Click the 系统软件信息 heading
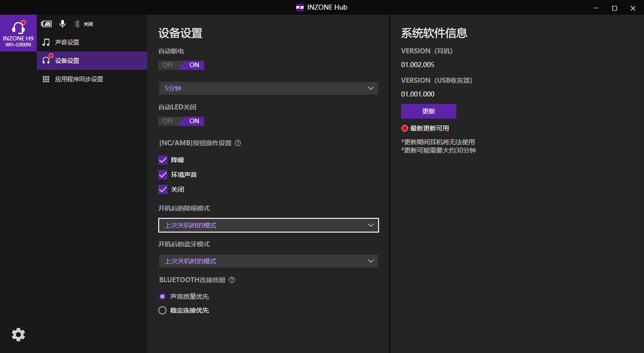Screen dimensions: 644x353 coord(434,33)
